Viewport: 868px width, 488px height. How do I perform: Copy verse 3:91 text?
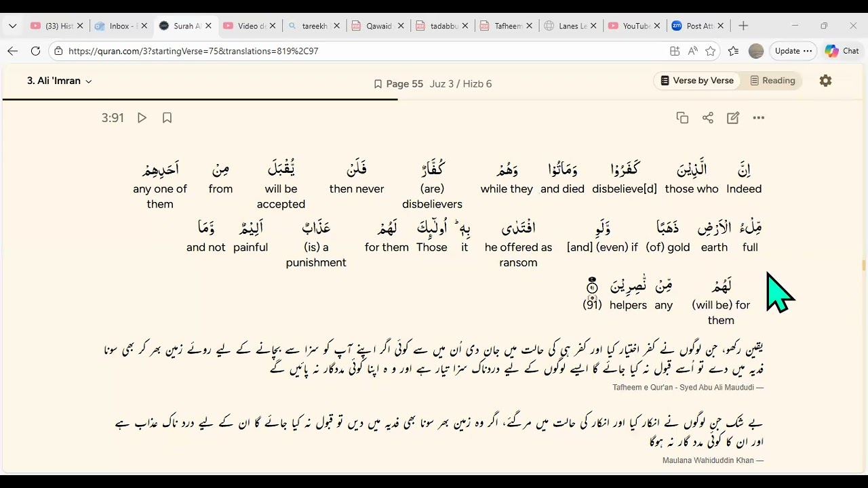(682, 118)
